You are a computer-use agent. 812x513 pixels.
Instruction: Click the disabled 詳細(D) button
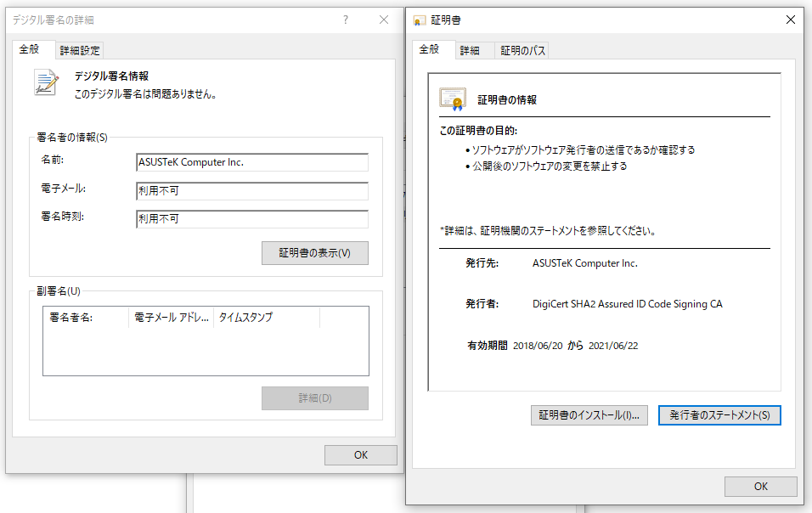coord(315,398)
